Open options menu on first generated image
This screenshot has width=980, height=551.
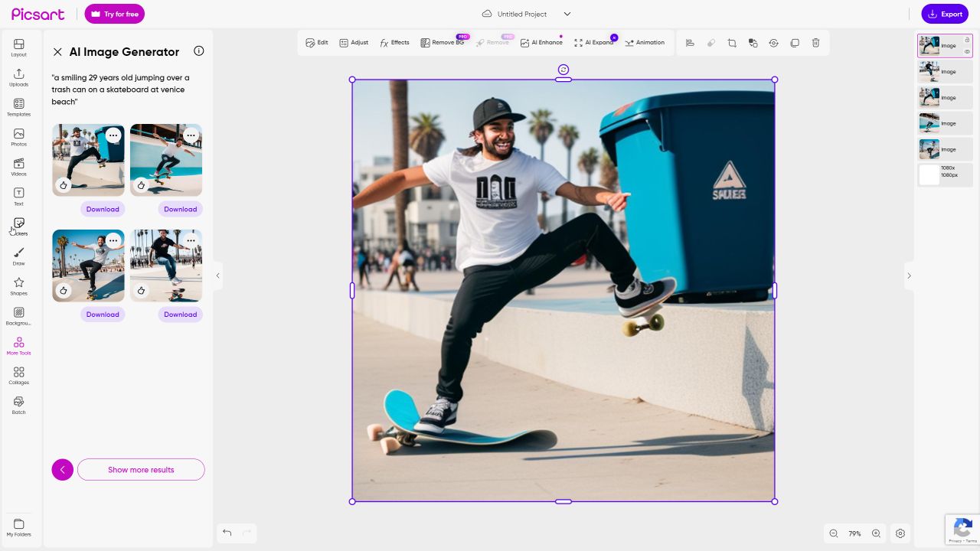tap(113, 135)
